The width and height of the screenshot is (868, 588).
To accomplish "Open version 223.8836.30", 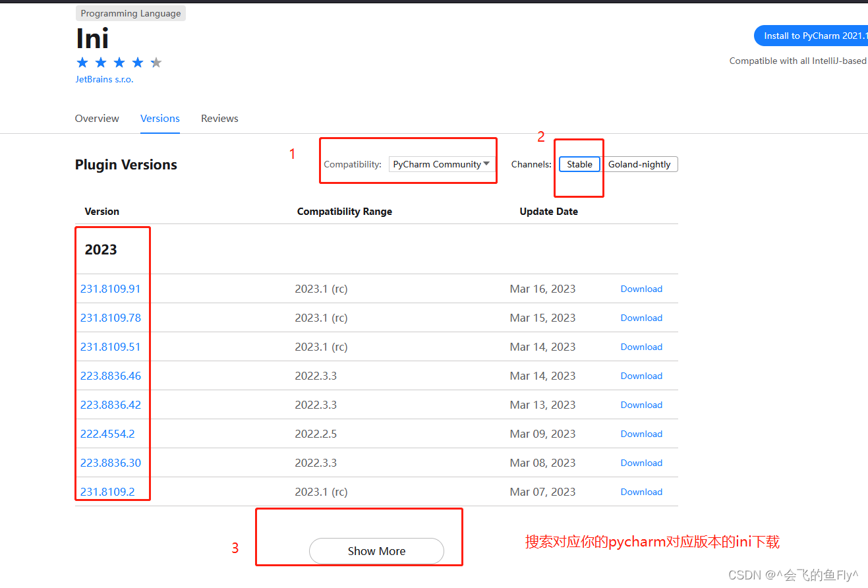I will click(x=111, y=463).
